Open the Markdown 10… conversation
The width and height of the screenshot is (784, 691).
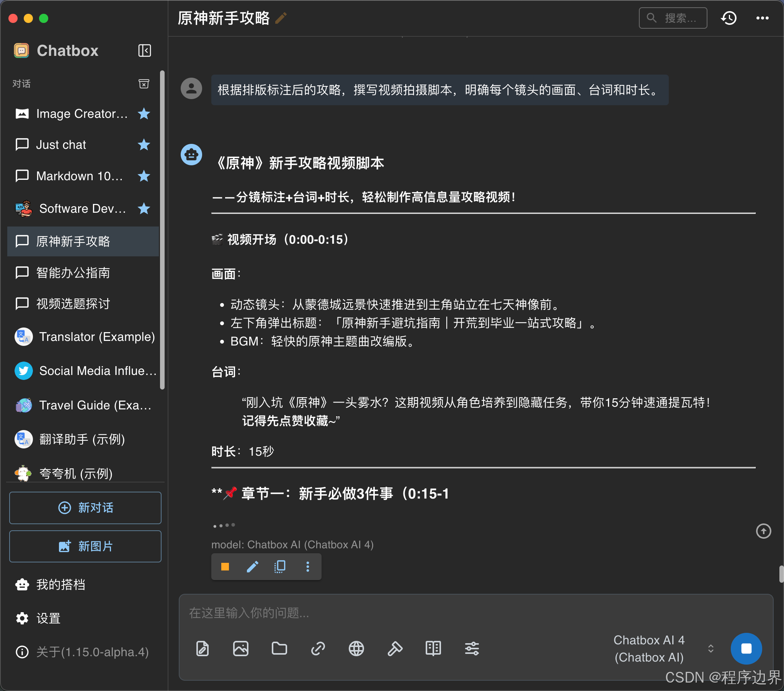(x=83, y=176)
